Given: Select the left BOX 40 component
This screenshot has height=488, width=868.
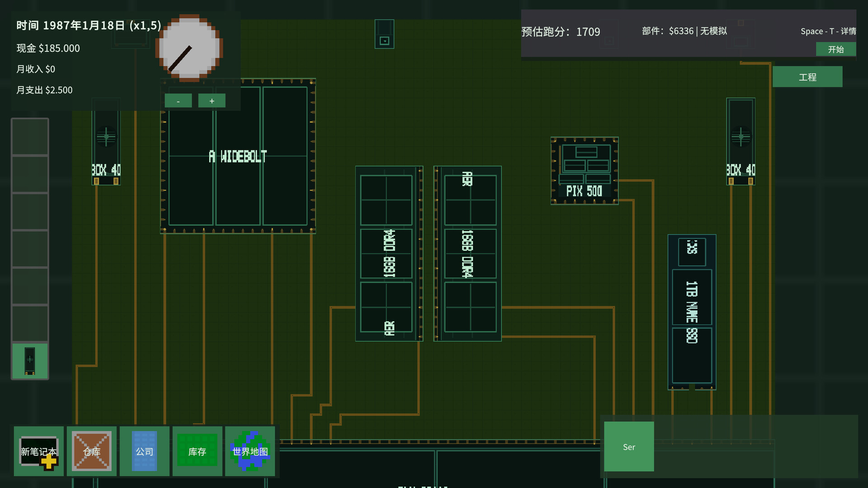Looking at the screenshot, I should 106,141.
